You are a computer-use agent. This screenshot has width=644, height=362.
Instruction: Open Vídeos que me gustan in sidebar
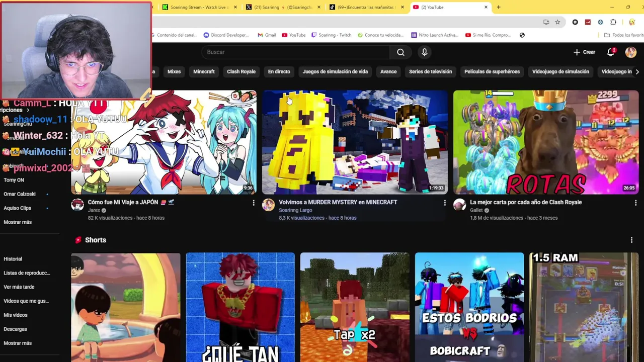tap(25, 301)
